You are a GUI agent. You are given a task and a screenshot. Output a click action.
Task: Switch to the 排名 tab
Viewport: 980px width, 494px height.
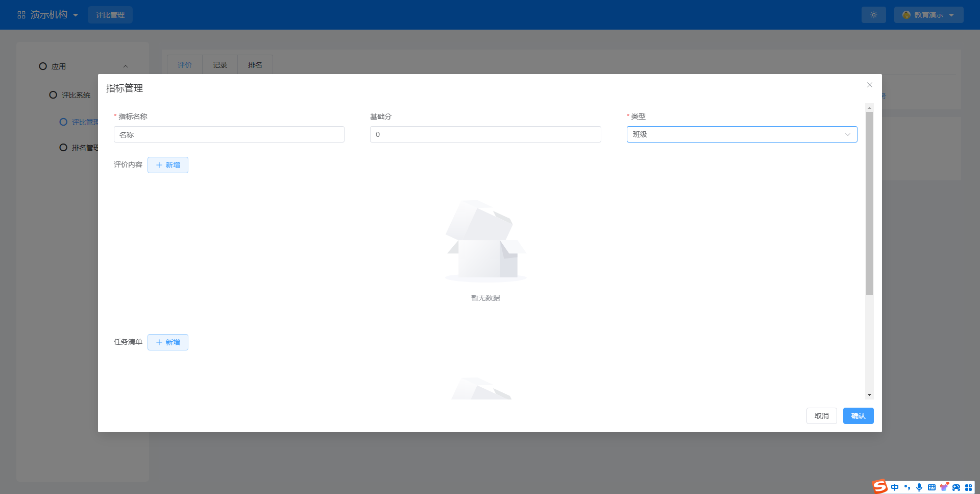[255, 65]
